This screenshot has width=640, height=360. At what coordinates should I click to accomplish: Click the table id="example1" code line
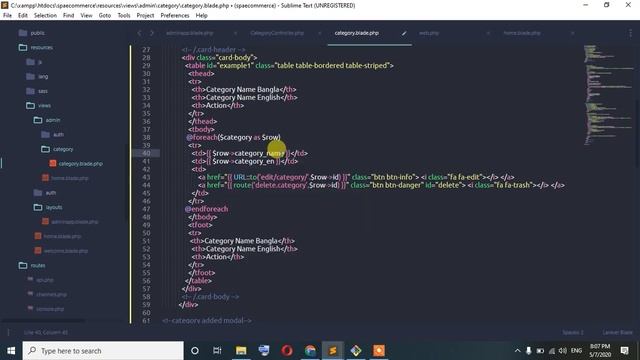click(289, 66)
